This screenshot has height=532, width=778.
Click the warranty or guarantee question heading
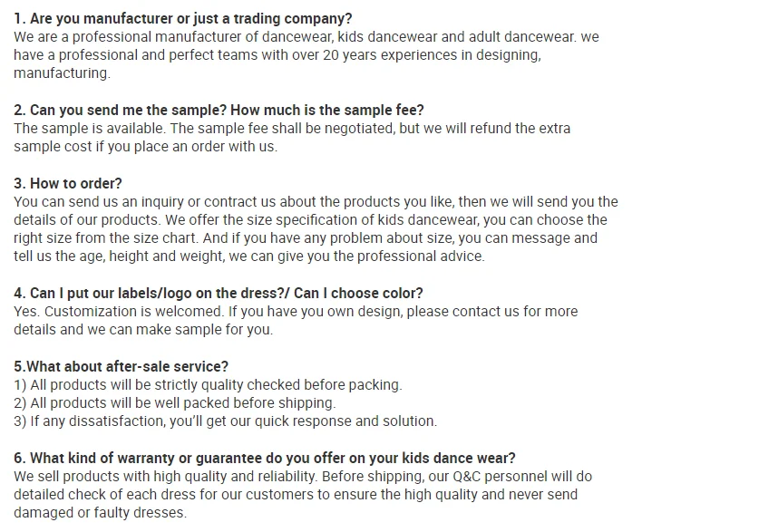click(x=265, y=459)
